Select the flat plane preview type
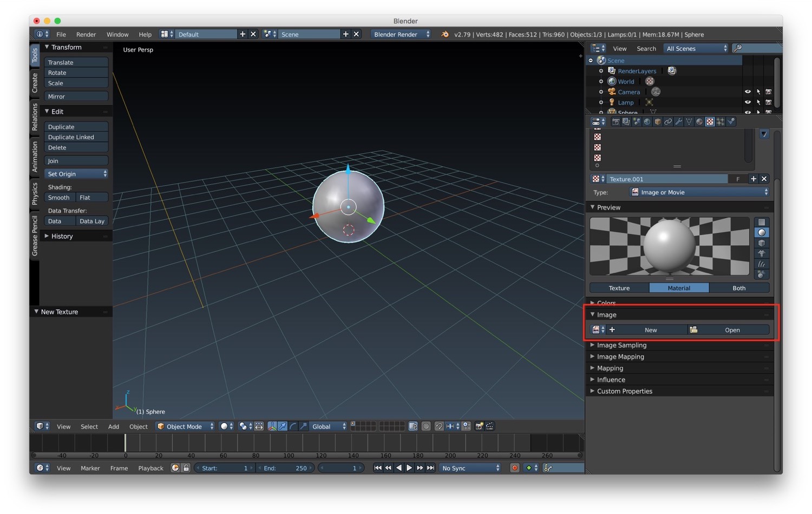Image resolution: width=812 pixels, height=514 pixels. (x=762, y=222)
